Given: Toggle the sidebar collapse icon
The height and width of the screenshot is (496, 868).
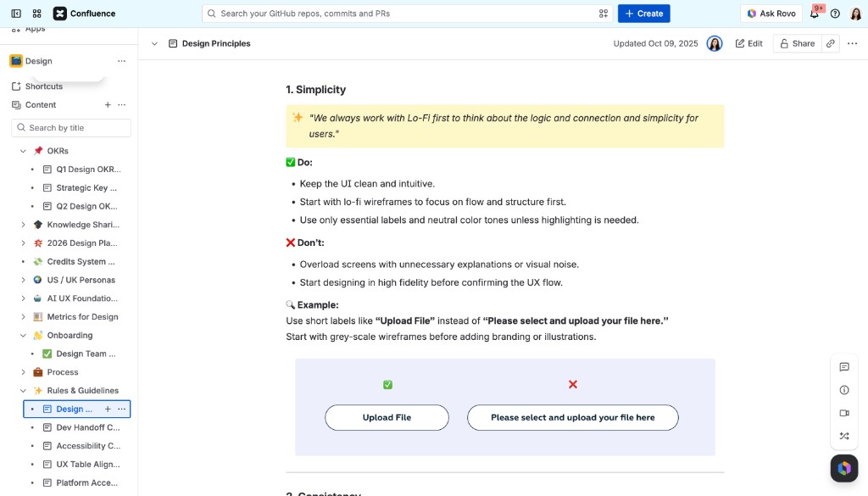Looking at the screenshot, I should pyautogui.click(x=16, y=14).
